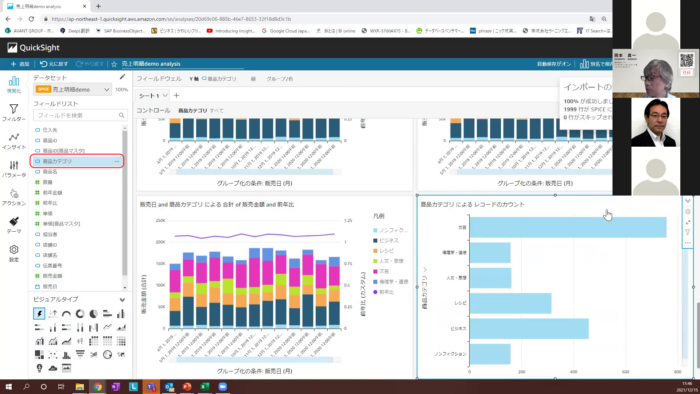Select the tree map visual type
The height and width of the screenshot is (394, 700).
click(x=39, y=355)
